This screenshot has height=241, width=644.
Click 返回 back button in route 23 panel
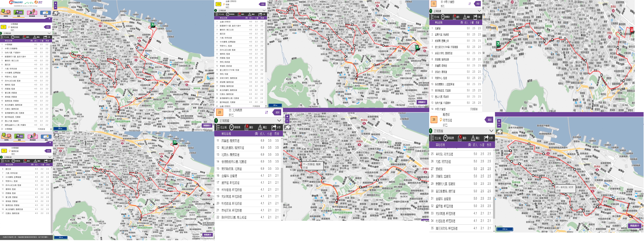(x=277, y=112)
